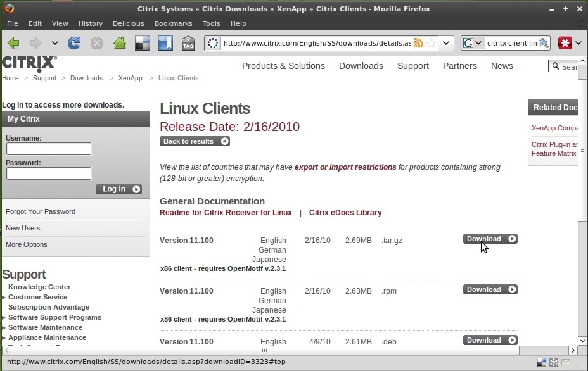Image resolution: width=588 pixels, height=371 pixels.
Task: Click the search magnifier in the Citrix search box
Action: (557, 66)
